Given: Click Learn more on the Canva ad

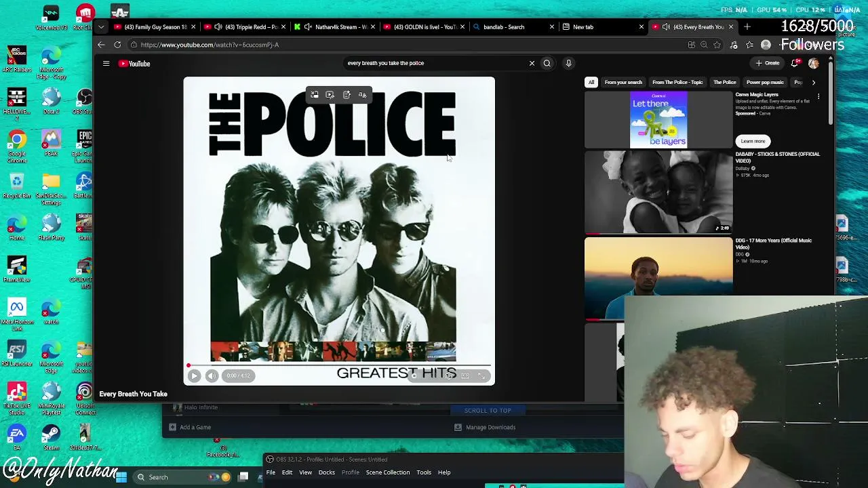Looking at the screenshot, I should coord(753,141).
